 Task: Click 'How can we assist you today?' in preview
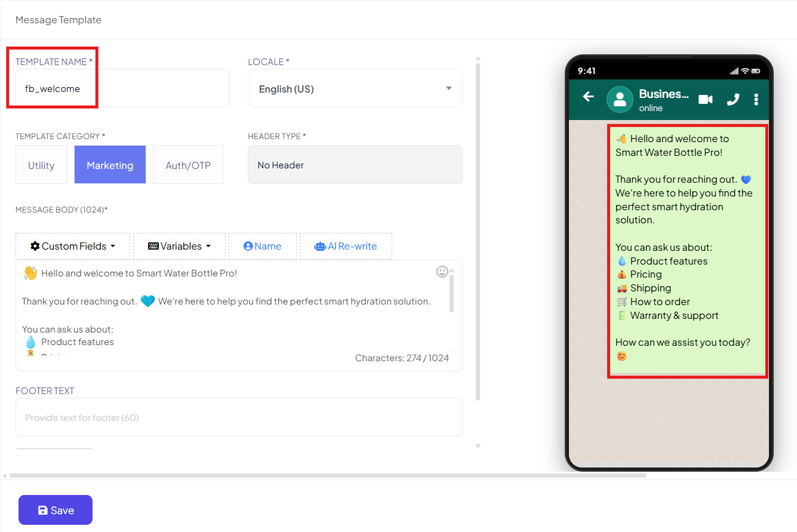click(x=683, y=343)
